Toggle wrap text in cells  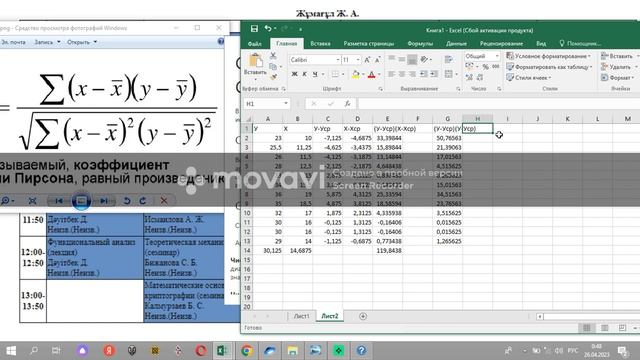(448, 60)
